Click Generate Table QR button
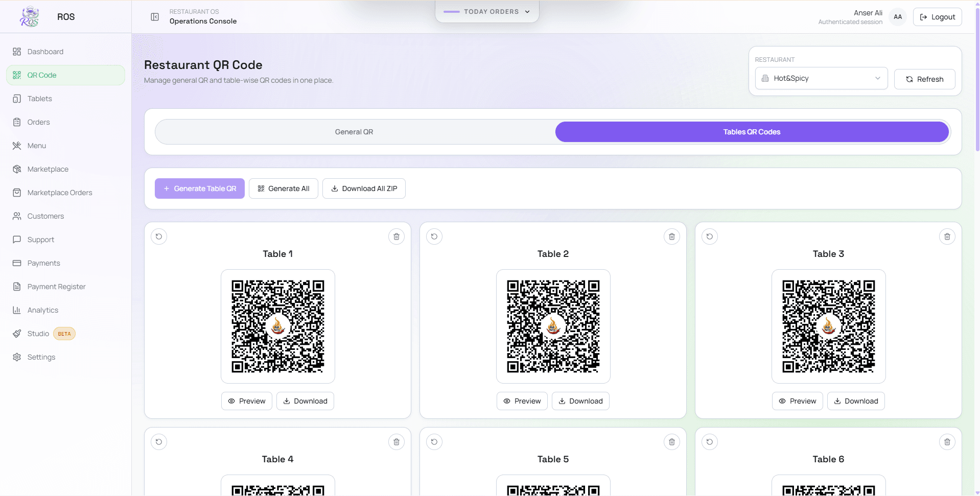Viewport: 980px width, 496px height. click(x=200, y=188)
